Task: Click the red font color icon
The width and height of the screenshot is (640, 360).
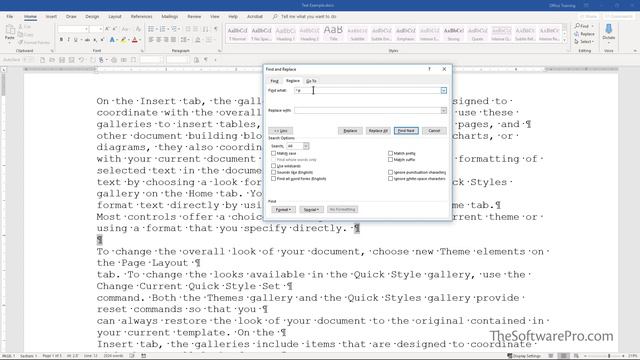Action: click(x=135, y=40)
